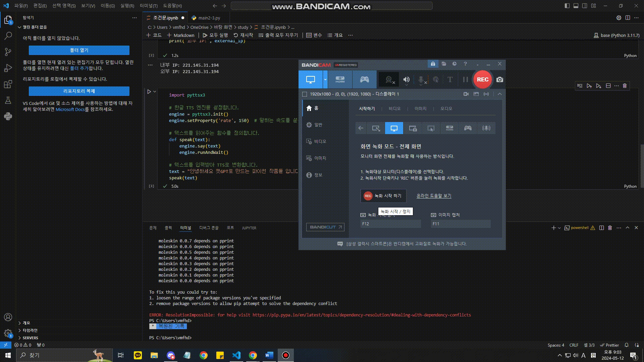644x362 pixels.
Task: Open 온라인 도움말 보기 link
Action: click(434, 196)
